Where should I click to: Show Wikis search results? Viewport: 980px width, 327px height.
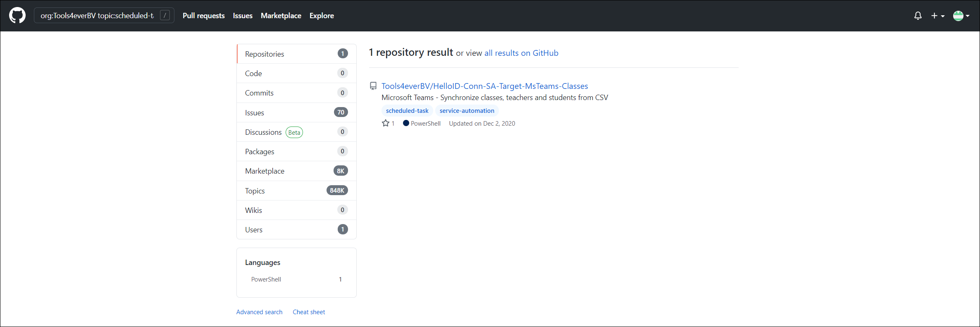296,210
